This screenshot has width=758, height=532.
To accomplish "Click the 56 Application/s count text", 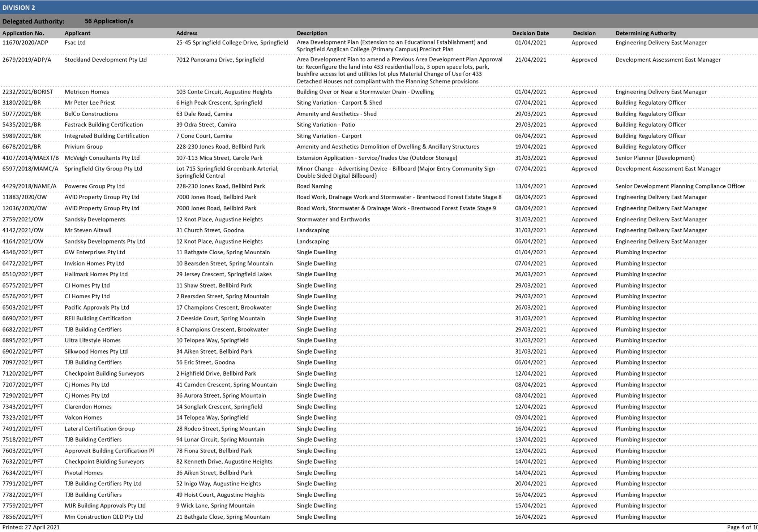I will click(x=109, y=21).
